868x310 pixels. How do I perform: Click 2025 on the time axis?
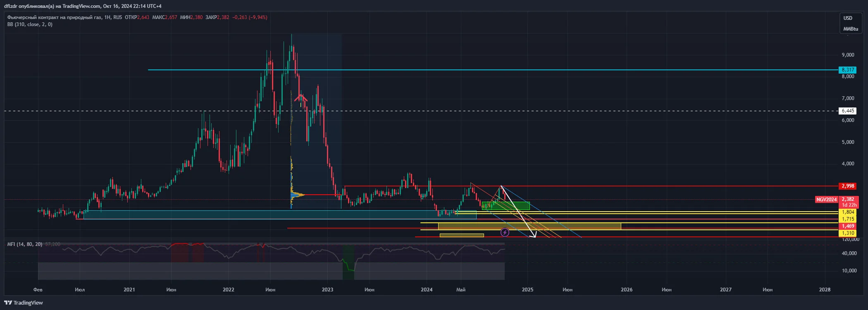point(527,290)
